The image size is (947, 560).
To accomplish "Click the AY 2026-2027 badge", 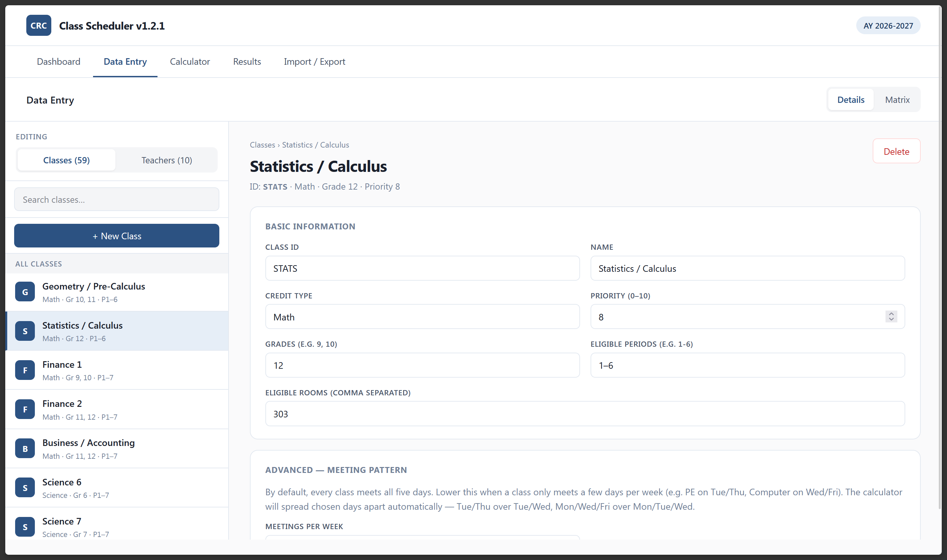I will tap(888, 26).
